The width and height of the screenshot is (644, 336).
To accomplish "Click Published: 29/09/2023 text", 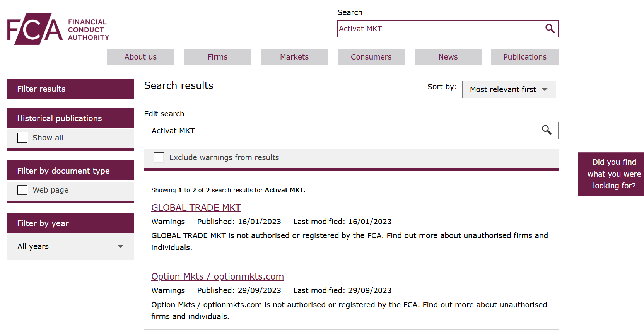I will point(239,290).
